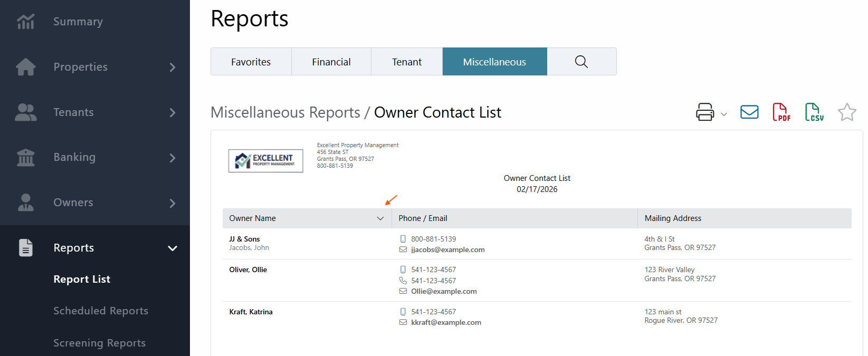Viewport: 868px width, 356px height.
Task: Click the Tenants people icon
Action: (x=25, y=112)
